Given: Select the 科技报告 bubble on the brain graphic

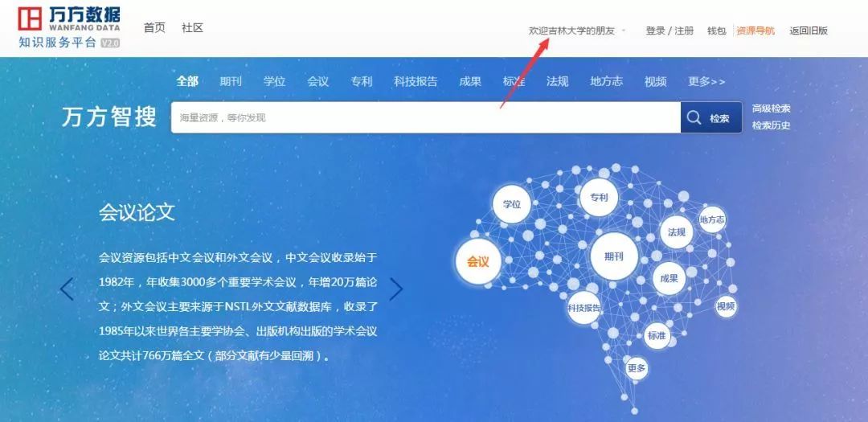Looking at the screenshot, I should pos(584,308).
